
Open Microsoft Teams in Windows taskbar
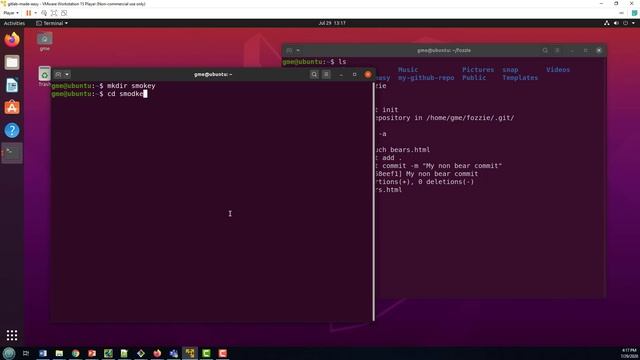coord(173,353)
